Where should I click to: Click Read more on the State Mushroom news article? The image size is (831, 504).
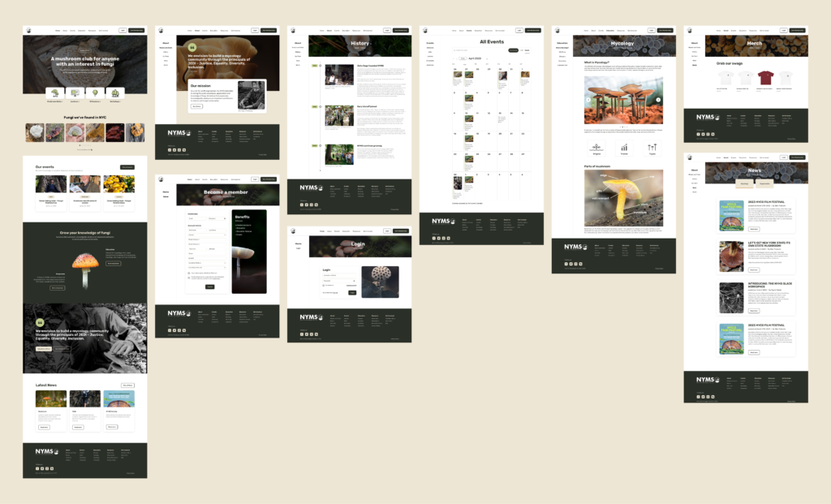click(x=754, y=269)
